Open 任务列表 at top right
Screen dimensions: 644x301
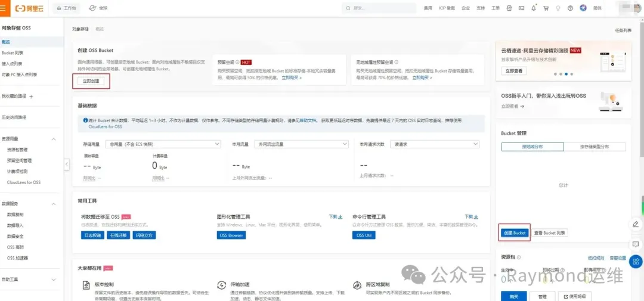623,30
